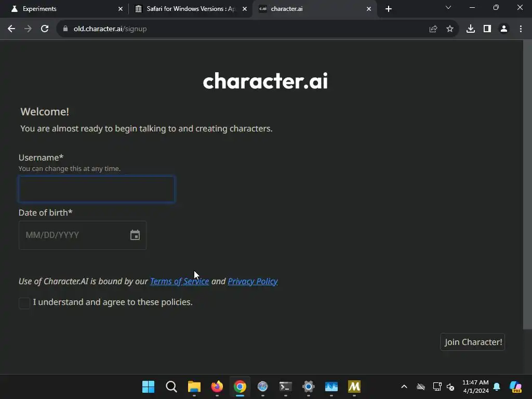The width and height of the screenshot is (532, 399).
Task: Open the gear settings taskbar app
Action: pyautogui.click(x=309, y=387)
